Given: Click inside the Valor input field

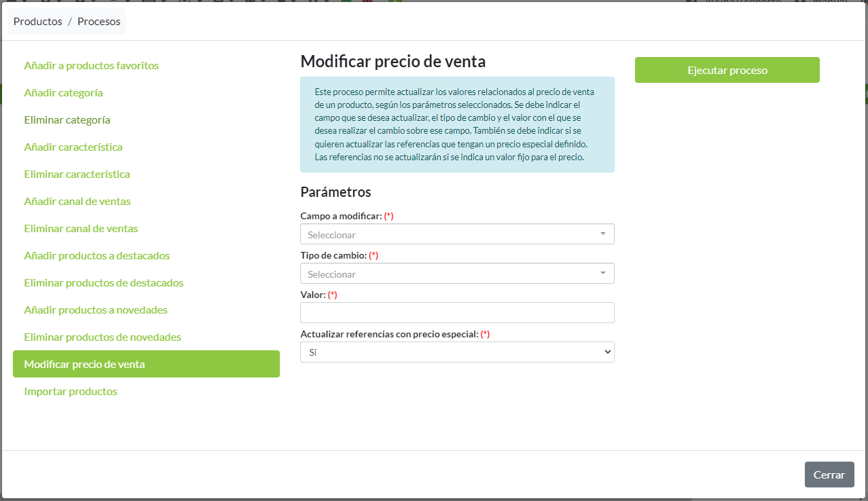Looking at the screenshot, I should click(456, 312).
